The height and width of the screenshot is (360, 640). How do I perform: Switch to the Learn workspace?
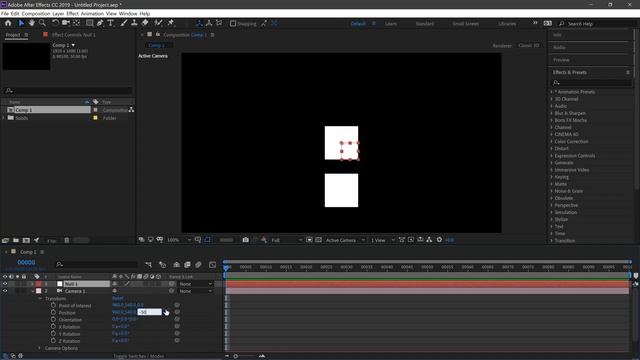pyautogui.click(x=391, y=24)
